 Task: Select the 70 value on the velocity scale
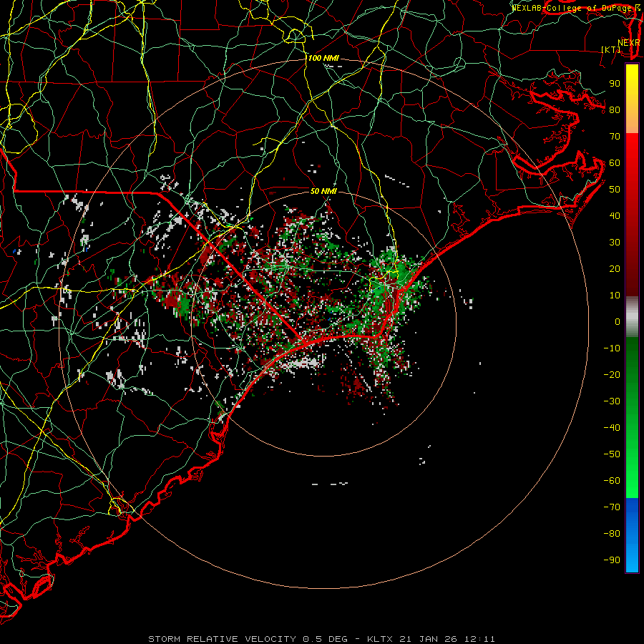point(615,137)
